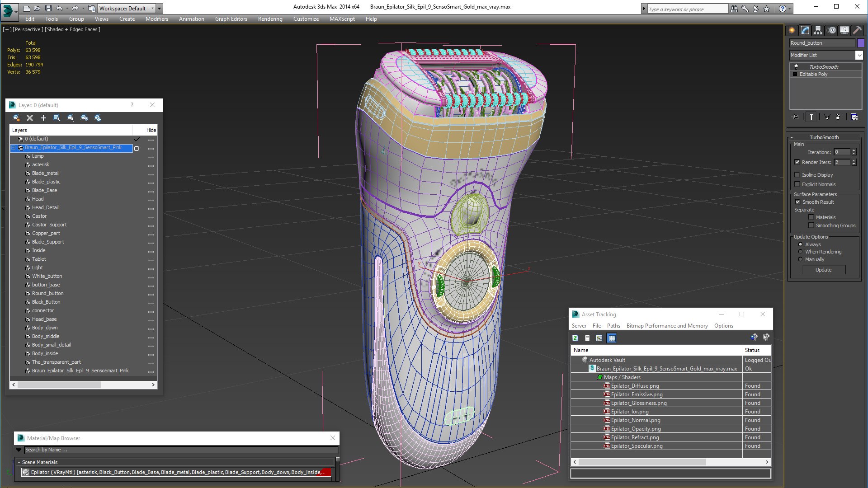Select Table View icon in Asset Tracking
Image resolution: width=868 pixels, height=488 pixels.
pos(612,338)
